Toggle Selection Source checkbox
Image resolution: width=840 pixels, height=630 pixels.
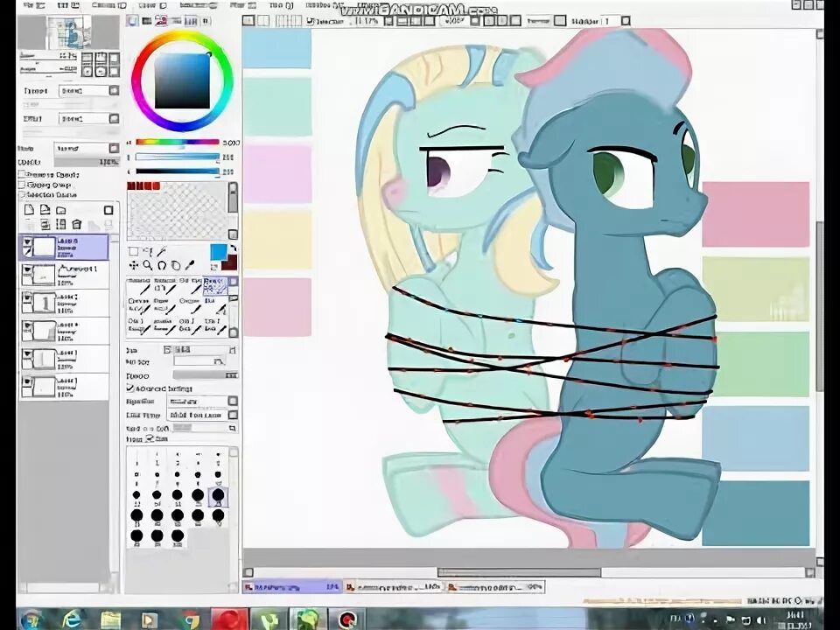22,195
